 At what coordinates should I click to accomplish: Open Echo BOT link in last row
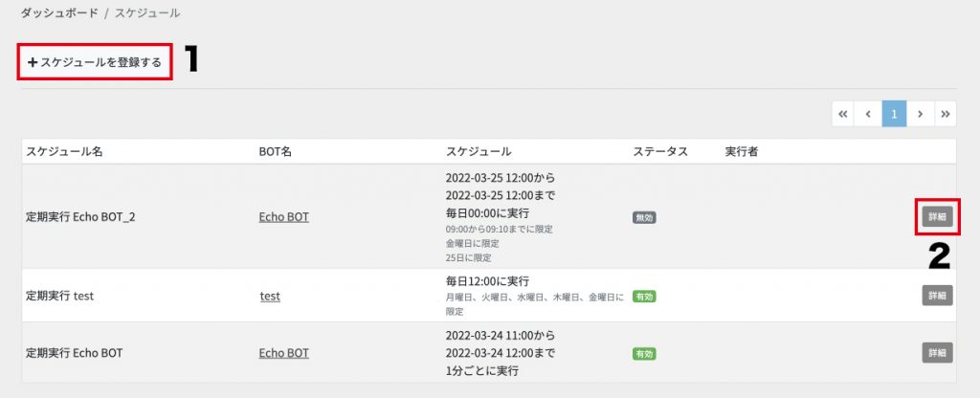283,353
